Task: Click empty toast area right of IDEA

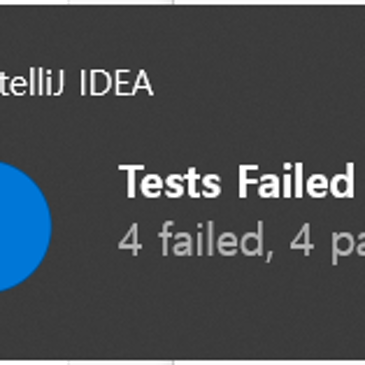Action: pyautogui.click(x=260, y=83)
